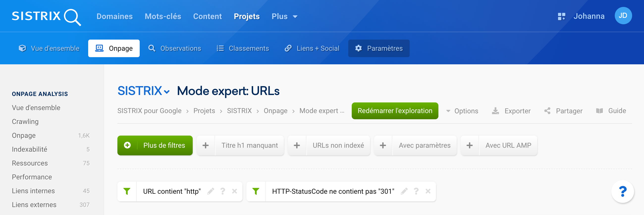Viewport: 644px width, 215px height.
Task: Click the Classements list icon
Action: click(220, 48)
